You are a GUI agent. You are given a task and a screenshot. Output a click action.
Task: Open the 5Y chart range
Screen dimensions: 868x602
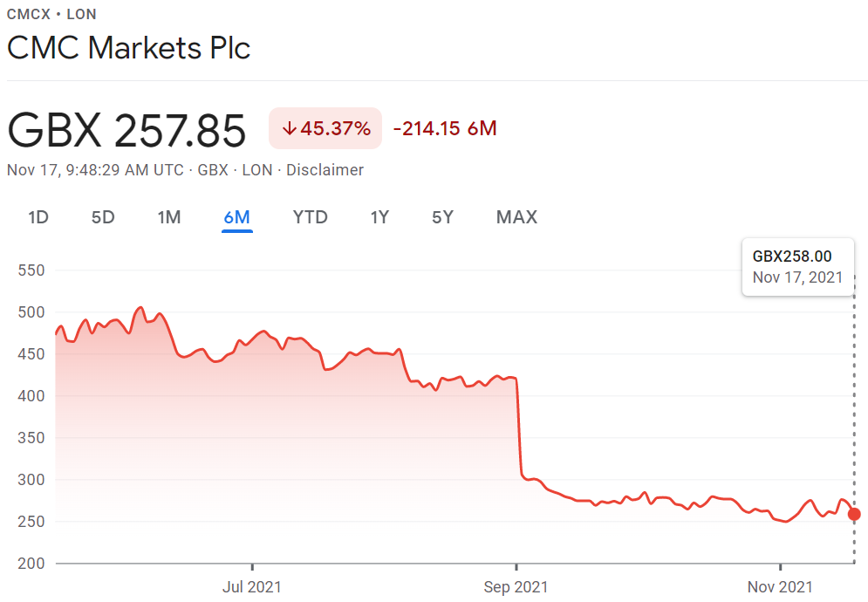[443, 217]
